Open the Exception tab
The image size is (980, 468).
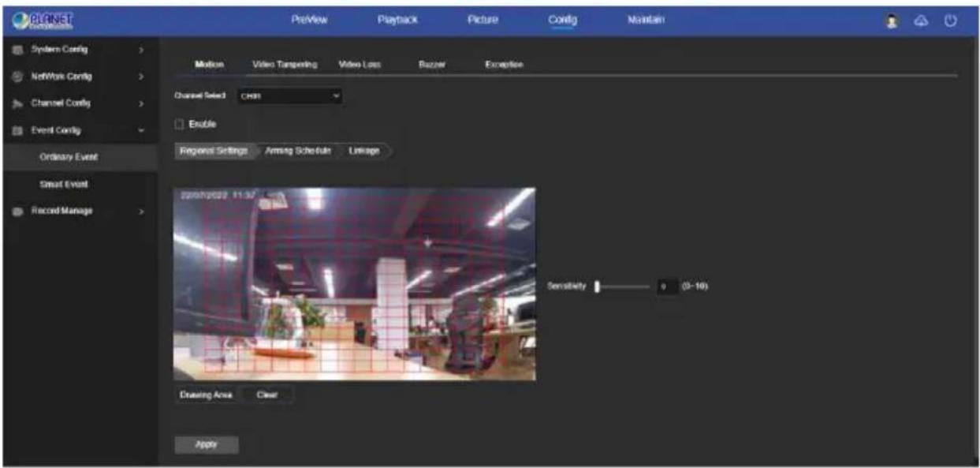coord(504,65)
